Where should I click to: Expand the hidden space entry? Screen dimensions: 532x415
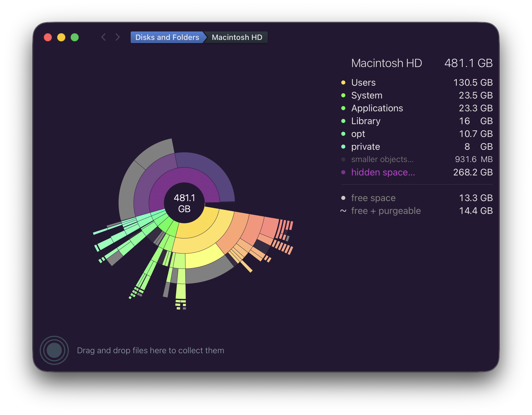coord(383,172)
